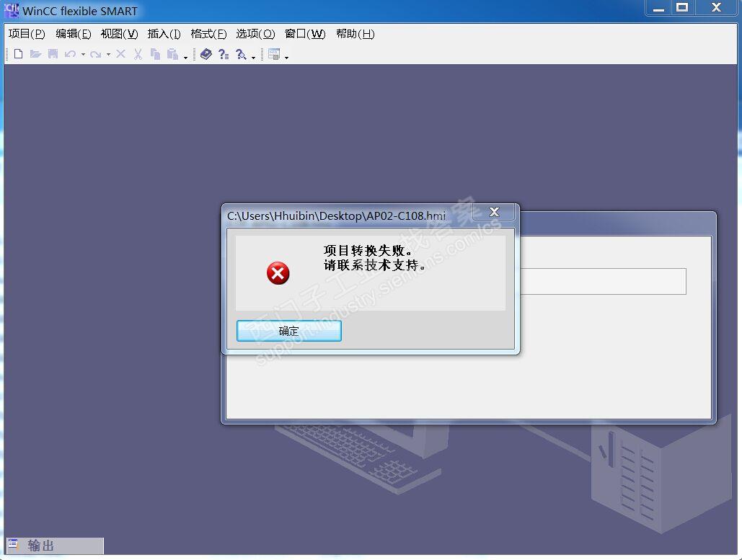The height and width of the screenshot is (560, 742).
Task: Click the Delete X toolbar icon
Action: click(120, 54)
